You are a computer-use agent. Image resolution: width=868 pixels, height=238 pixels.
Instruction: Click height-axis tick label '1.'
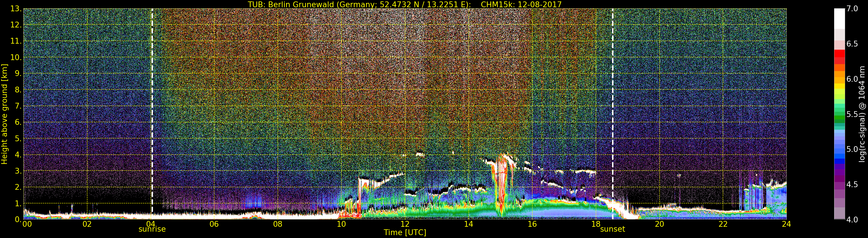click(19, 203)
